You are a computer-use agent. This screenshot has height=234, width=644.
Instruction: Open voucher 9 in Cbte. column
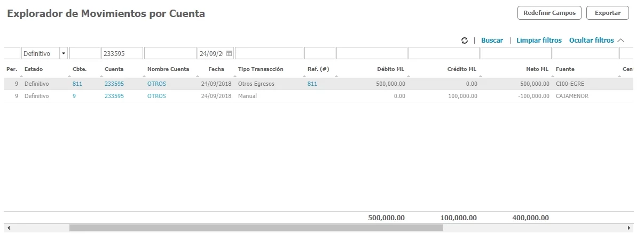tap(74, 96)
